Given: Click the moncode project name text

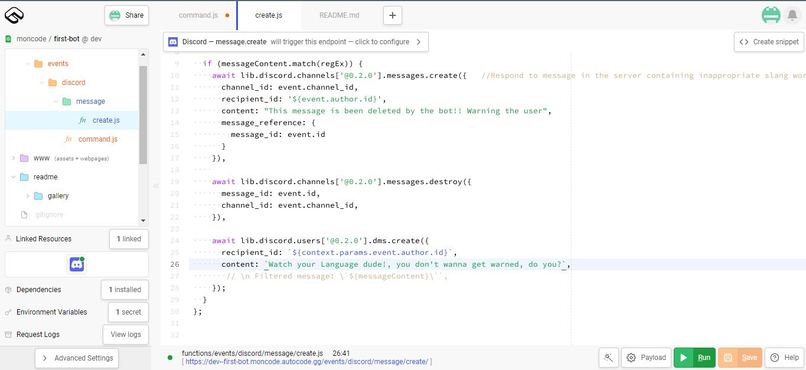Looking at the screenshot, I should [x=31, y=39].
